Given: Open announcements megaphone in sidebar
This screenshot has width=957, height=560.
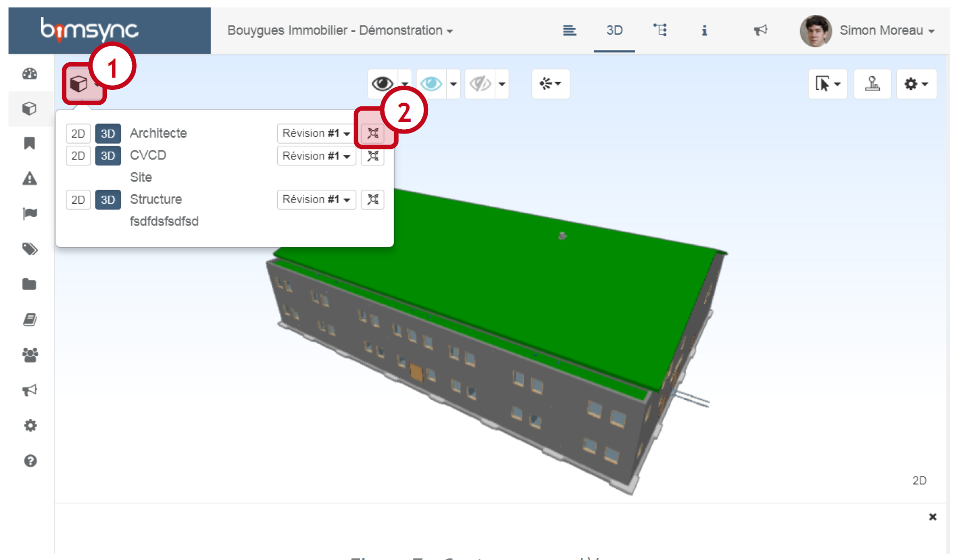Looking at the screenshot, I should pyautogui.click(x=30, y=390).
